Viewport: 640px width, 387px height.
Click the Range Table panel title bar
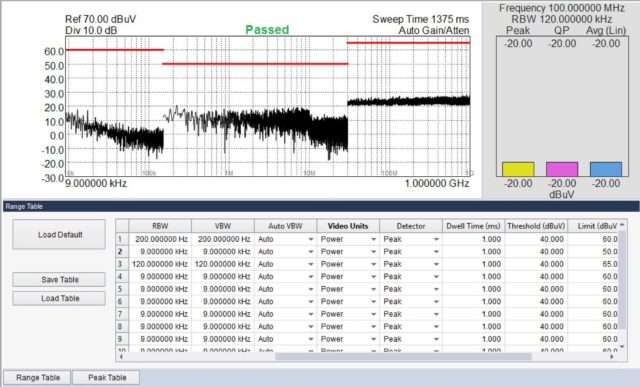click(x=321, y=206)
